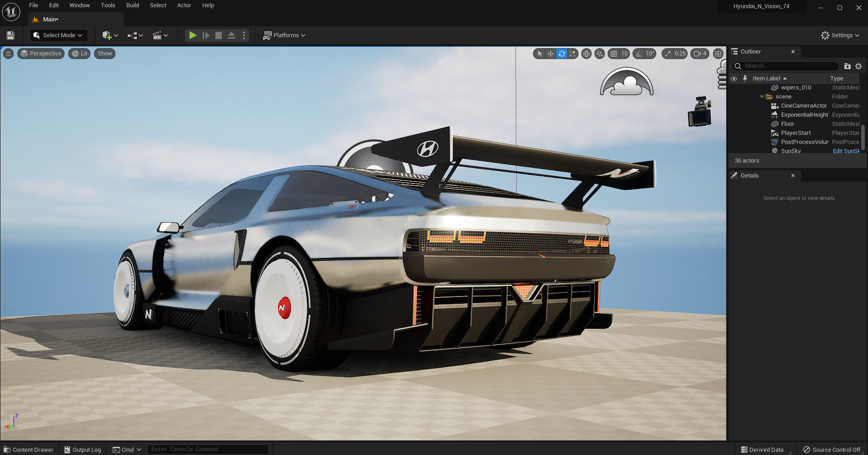Screen dimensions: 868x455
Task: Open the Tools menu
Action: [x=108, y=5]
